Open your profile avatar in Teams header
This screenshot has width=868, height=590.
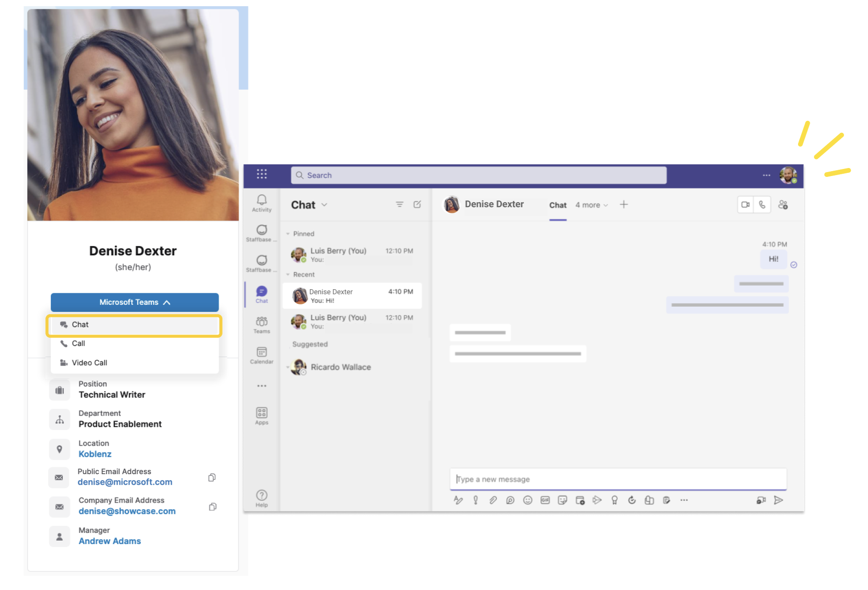click(x=788, y=175)
